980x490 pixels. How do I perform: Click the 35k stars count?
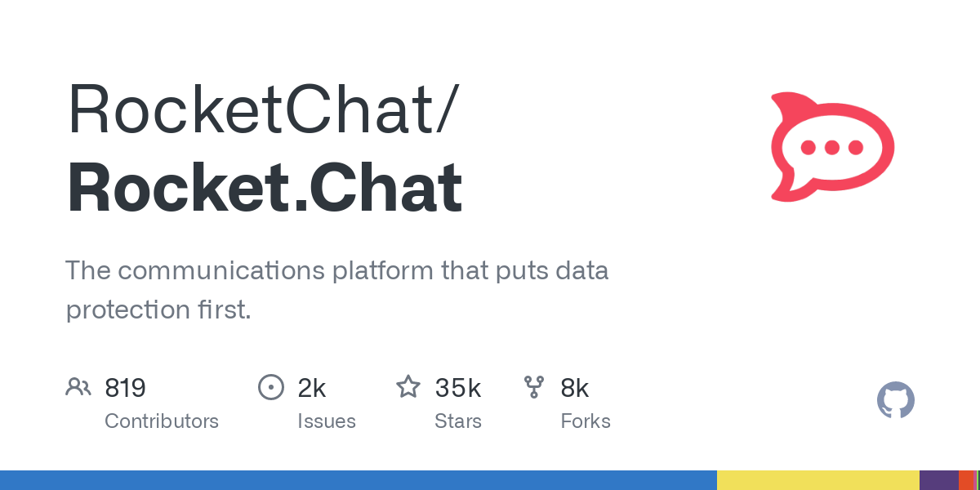pos(458,388)
